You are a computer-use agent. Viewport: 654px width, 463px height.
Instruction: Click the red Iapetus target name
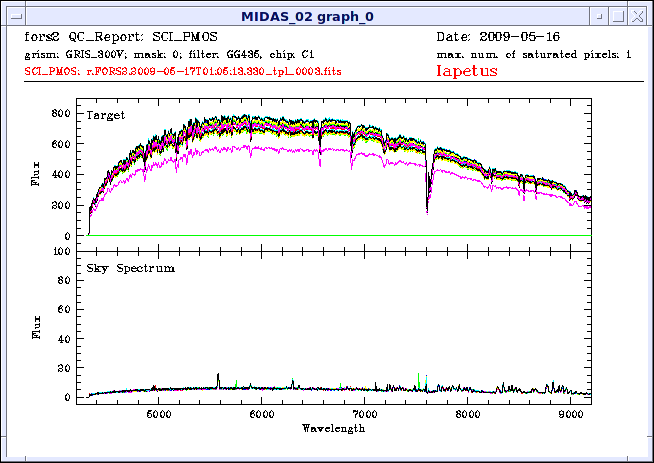click(x=466, y=71)
